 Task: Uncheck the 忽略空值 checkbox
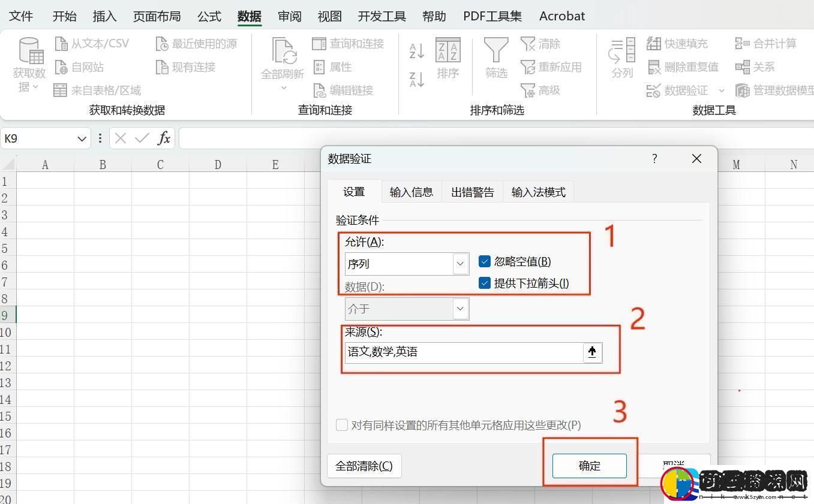tap(485, 261)
